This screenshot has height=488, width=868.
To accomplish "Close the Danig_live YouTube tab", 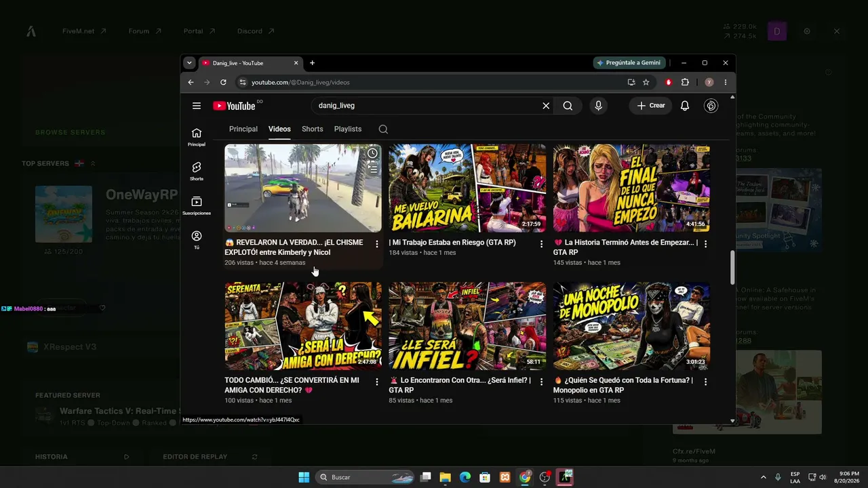I will [296, 63].
